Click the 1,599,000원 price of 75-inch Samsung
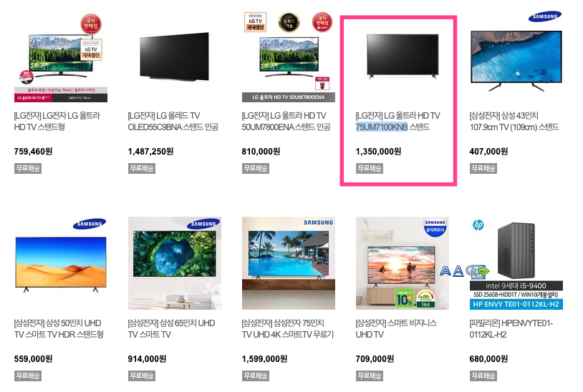Image resolution: width=583 pixels, height=392 pixels. pyautogui.click(x=264, y=359)
